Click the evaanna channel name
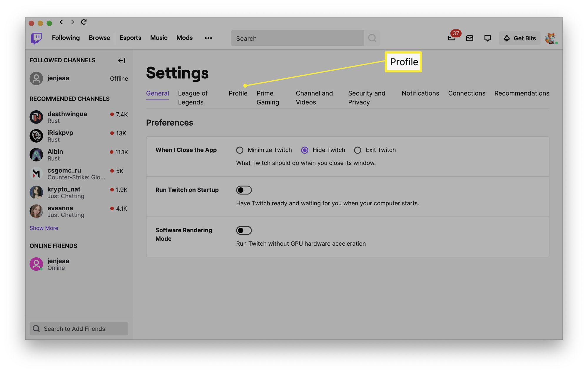This screenshot has width=588, height=373. [60, 208]
